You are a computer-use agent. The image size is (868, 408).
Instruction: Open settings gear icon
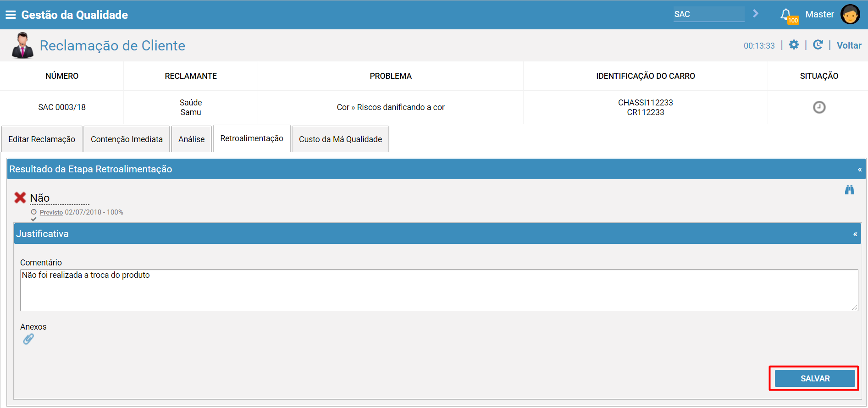pos(794,44)
